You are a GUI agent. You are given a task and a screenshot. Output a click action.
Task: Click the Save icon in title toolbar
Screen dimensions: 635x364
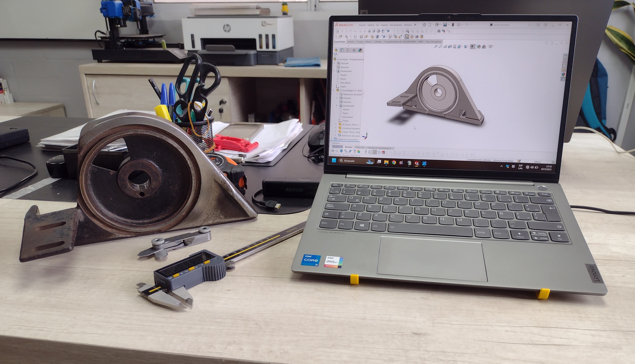point(445,25)
